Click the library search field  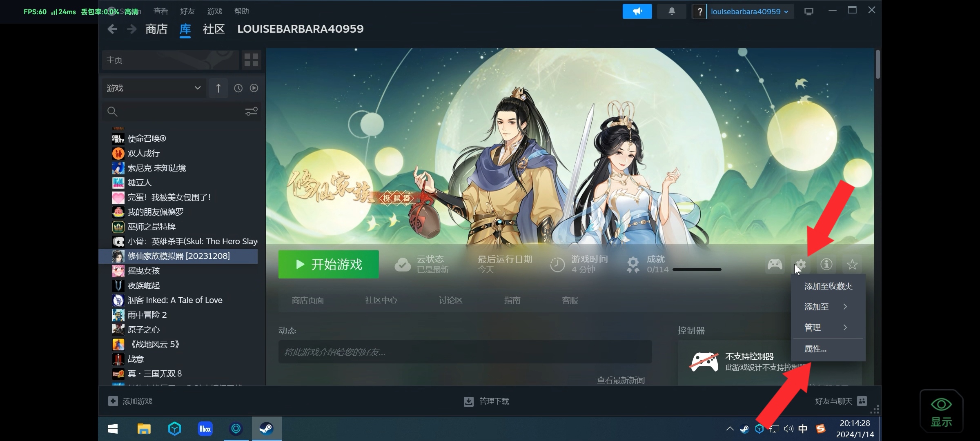tap(174, 111)
